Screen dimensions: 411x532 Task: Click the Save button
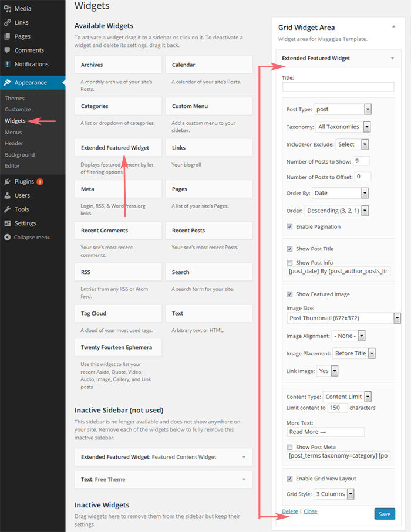tap(385, 514)
